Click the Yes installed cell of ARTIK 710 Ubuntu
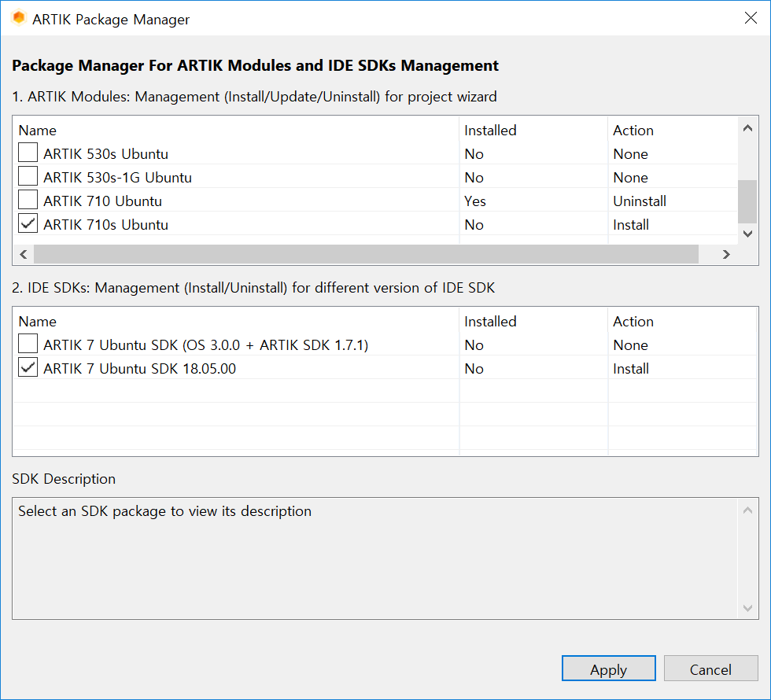771x700 pixels. point(475,201)
